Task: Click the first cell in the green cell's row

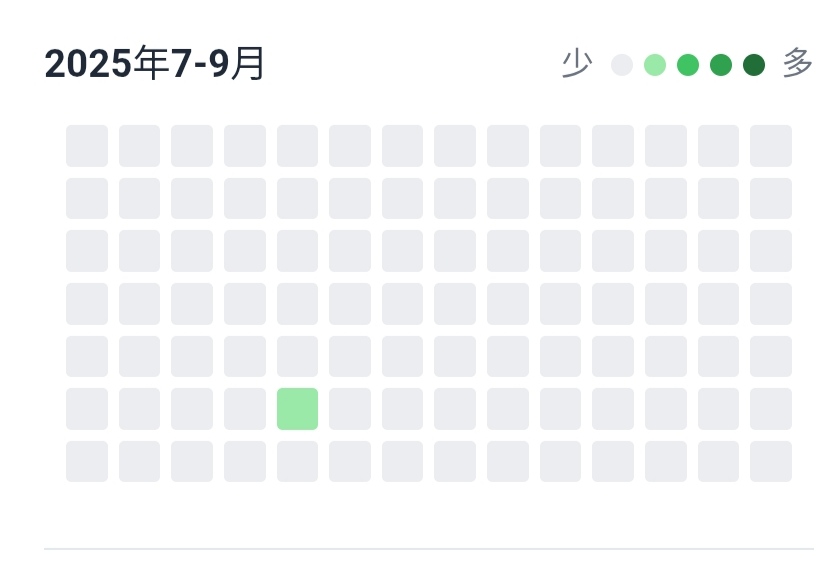Action: (x=87, y=409)
